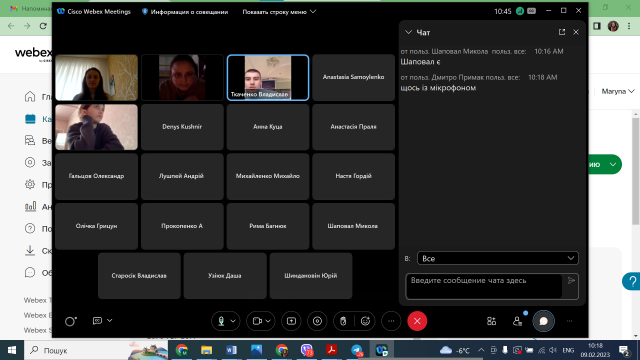The width and height of the screenshot is (640, 360).
Task: Click the ENG language indicator
Action: point(568,350)
